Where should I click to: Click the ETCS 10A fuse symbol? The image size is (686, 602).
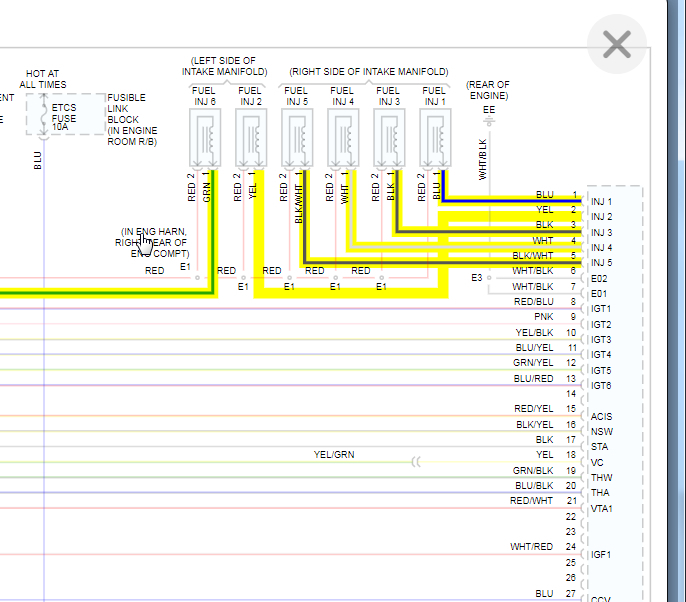point(44,115)
